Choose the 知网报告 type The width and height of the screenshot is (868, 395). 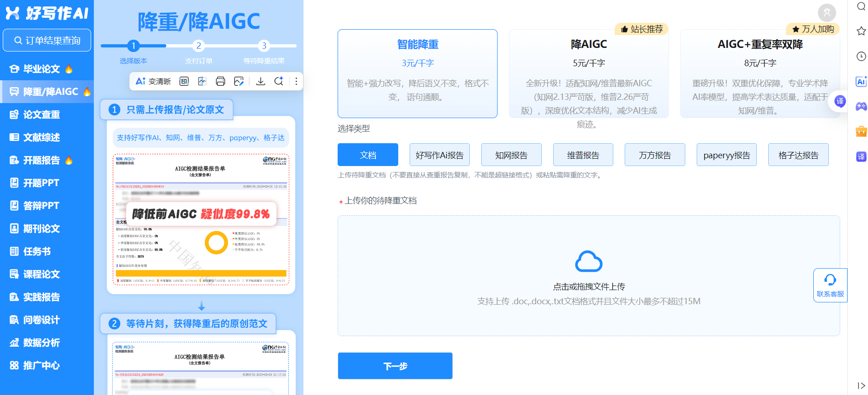tap(511, 155)
